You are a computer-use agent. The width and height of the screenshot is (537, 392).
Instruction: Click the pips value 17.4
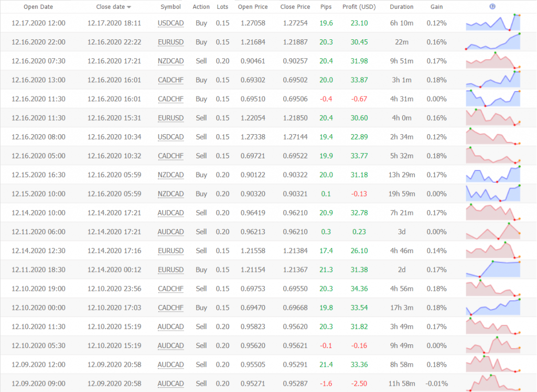326,251
